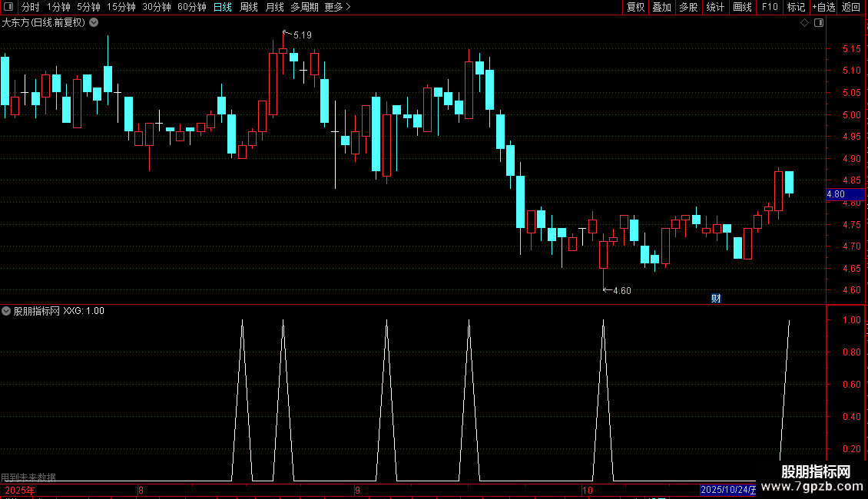Click the 叠加 overlay button
Screen dimensions: 868x499
(661, 7)
